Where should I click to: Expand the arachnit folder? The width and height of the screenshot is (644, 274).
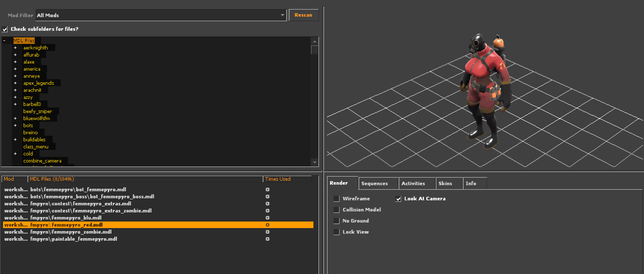tap(15, 90)
